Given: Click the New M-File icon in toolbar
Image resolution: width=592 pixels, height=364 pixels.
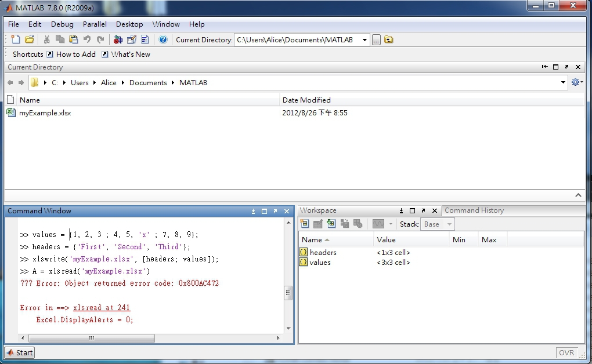Looking at the screenshot, I should [16, 39].
